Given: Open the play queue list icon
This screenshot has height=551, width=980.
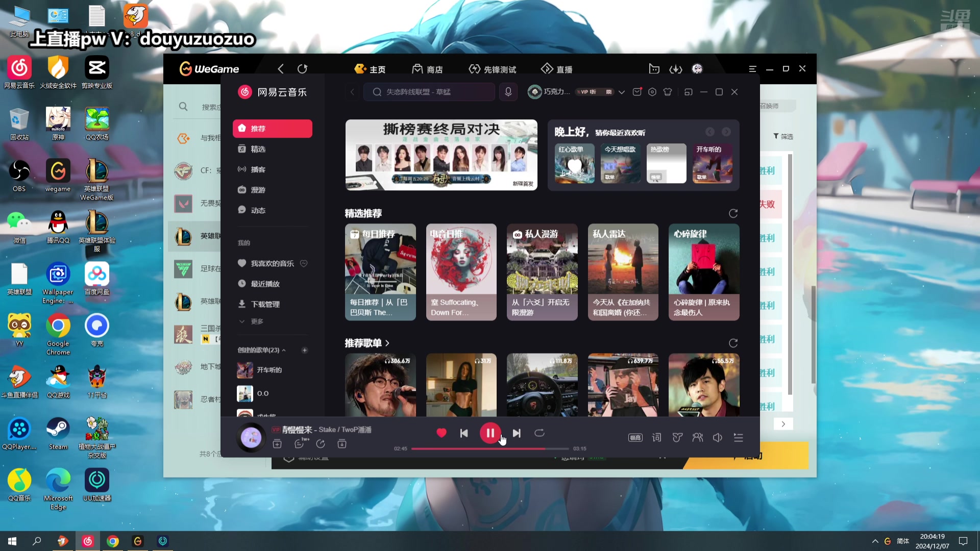Looking at the screenshot, I should 738,437.
